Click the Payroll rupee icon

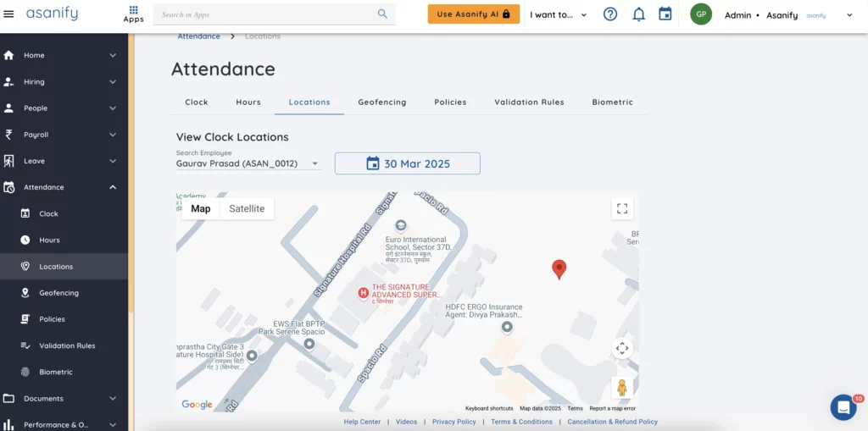click(8, 135)
